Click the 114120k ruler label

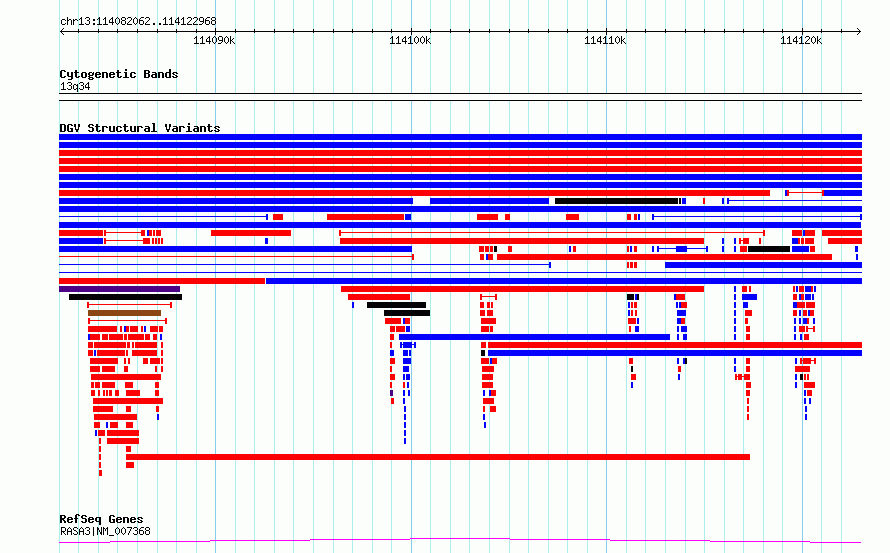point(801,40)
